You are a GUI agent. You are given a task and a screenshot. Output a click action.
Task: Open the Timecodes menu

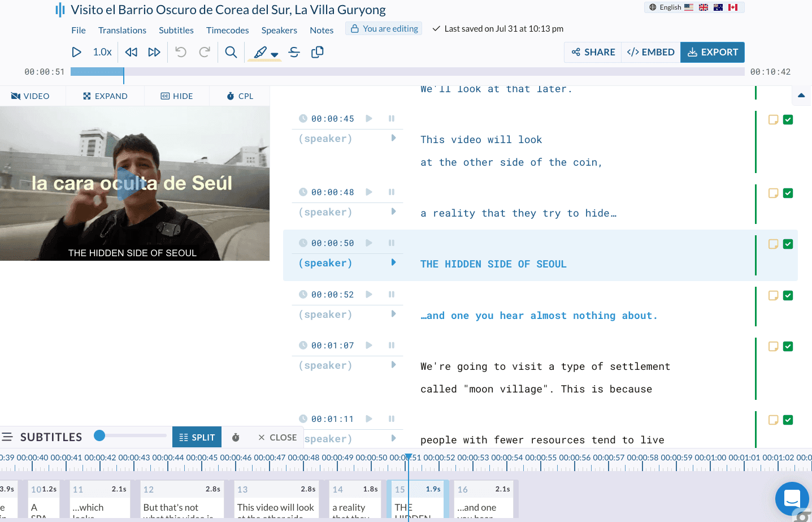(227, 31)
